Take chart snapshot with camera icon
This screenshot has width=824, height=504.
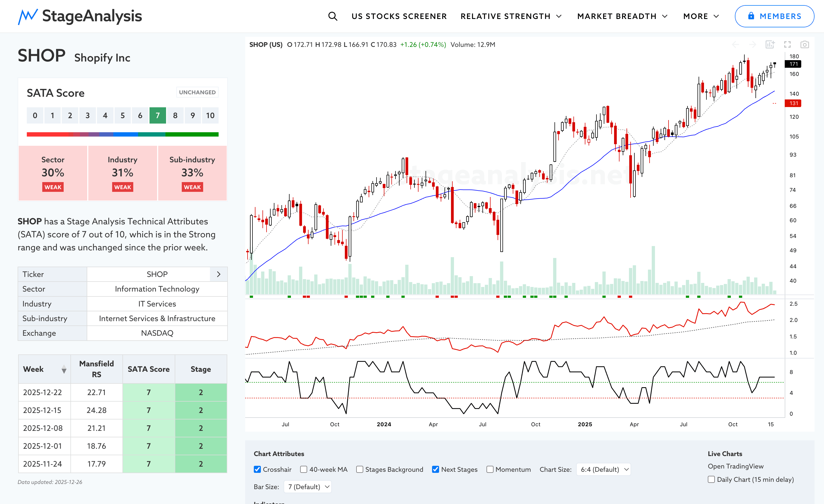(x=804, y=44)
